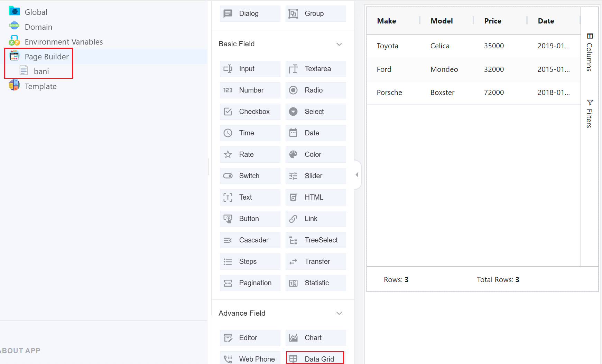The image size is (602, 364).
Task: Select the Time clock icon
Action: pos(228,133)
